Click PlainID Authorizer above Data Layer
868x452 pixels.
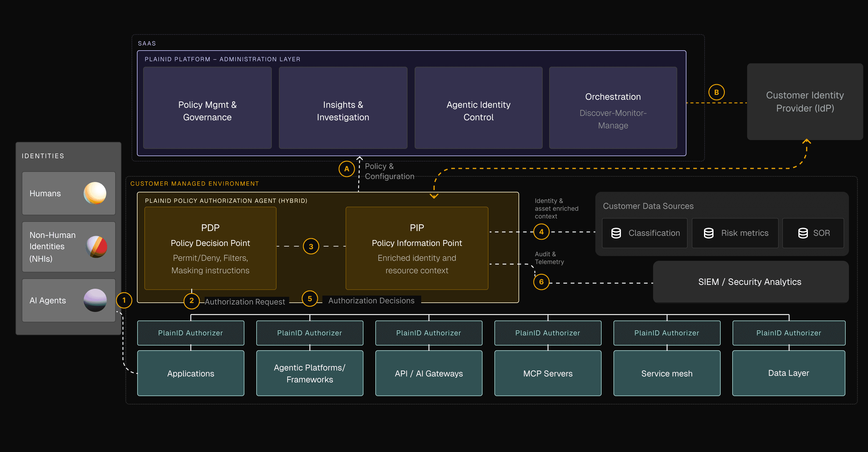789,333
